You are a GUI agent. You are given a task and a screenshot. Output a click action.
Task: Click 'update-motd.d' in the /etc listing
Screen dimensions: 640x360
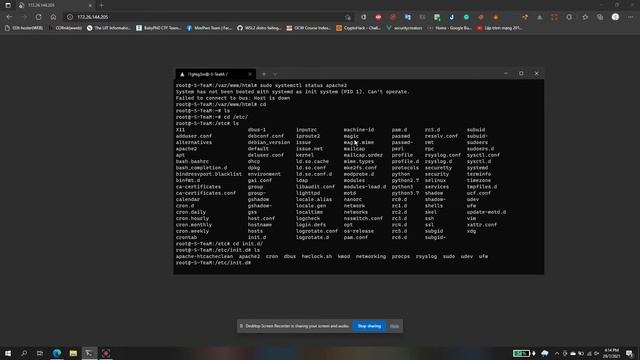[487, 212]
